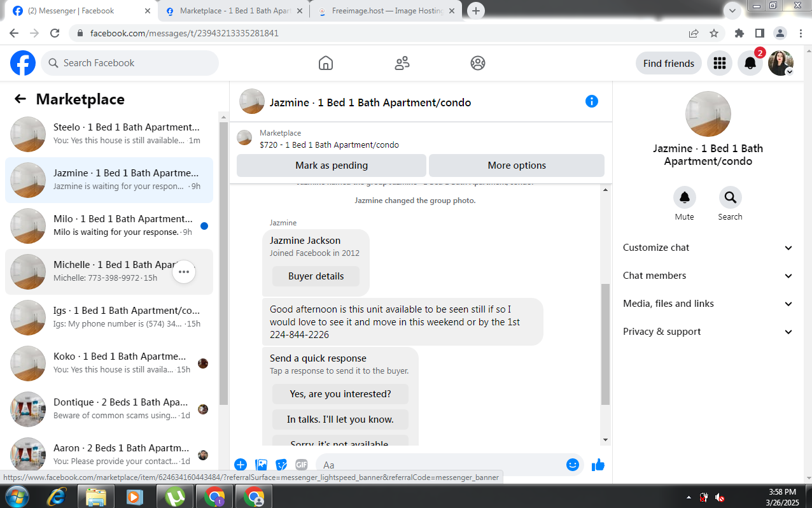
Task: Open more actions plus icon in composer
Action: click(x=241, y=465)
